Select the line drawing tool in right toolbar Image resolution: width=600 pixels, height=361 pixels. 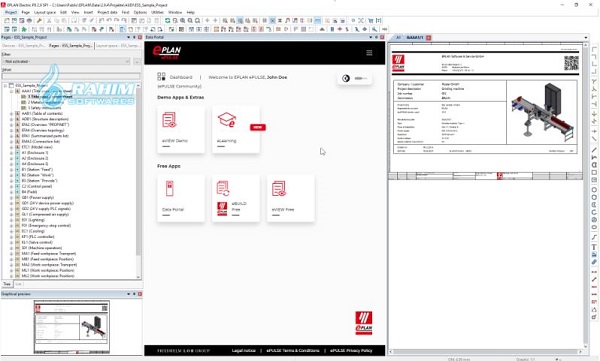594,150
